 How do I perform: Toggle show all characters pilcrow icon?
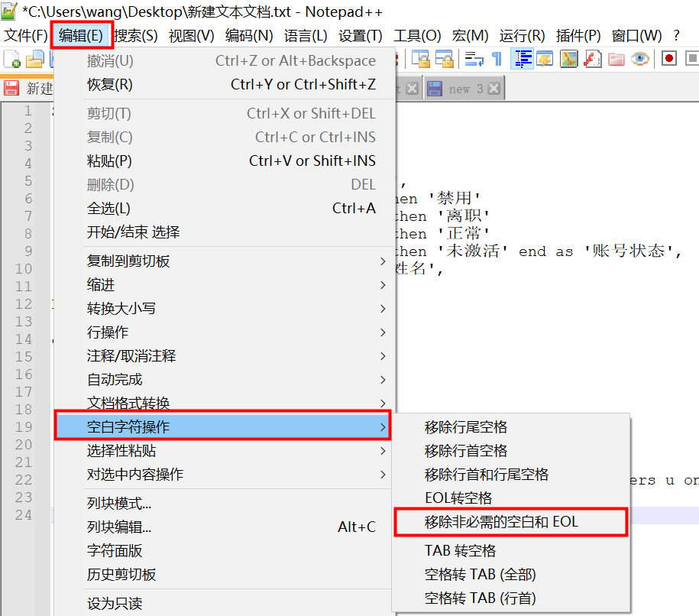tap(497, 59)
